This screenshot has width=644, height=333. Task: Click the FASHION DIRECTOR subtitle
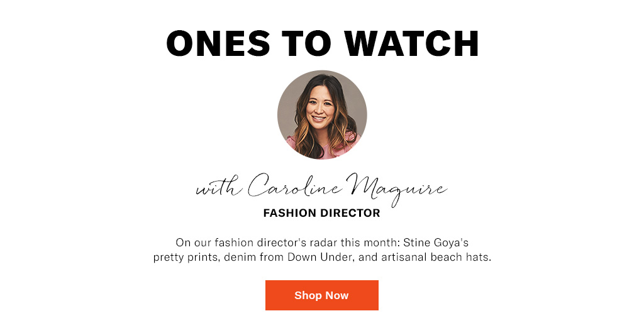coord(321,213)
